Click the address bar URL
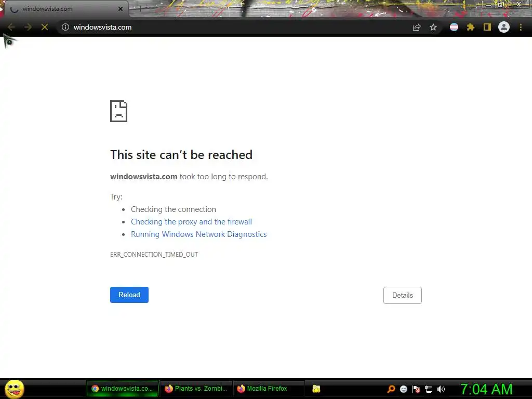This screenshot has height=399, width=532. 102,27
